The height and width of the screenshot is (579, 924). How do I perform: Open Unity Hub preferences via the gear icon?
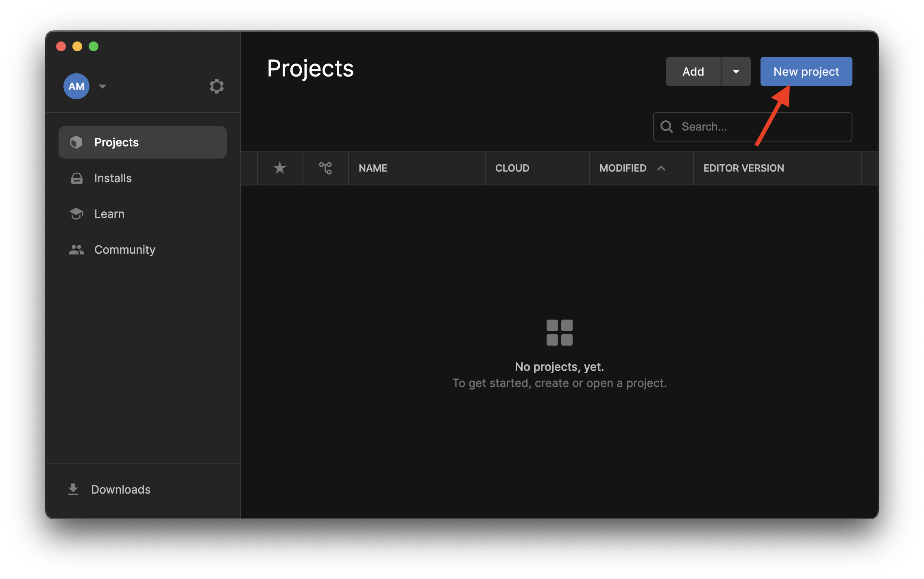[x=217, y=86]
